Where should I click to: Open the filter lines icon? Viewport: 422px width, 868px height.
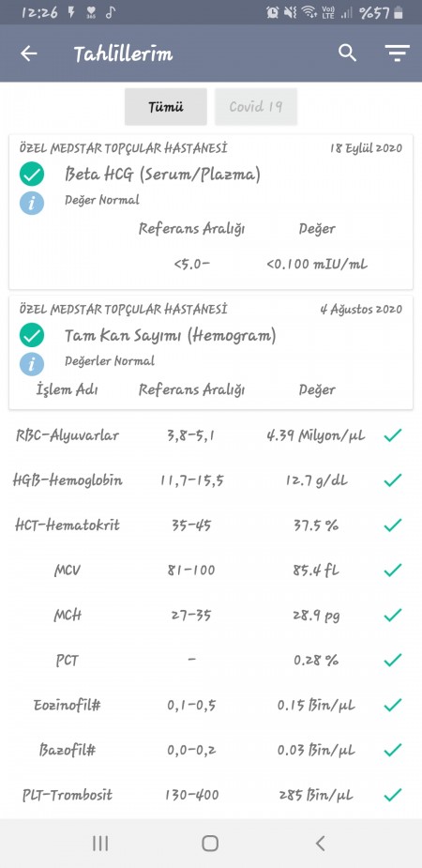397,53
